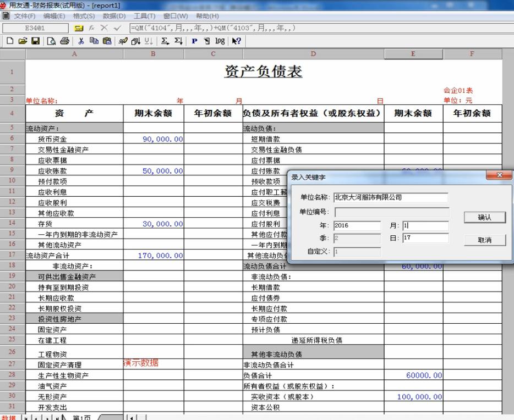This screenshot has width=514, height=420.
Task: Cancel the dialog with the 取消 button
Action: pos(483,240)
